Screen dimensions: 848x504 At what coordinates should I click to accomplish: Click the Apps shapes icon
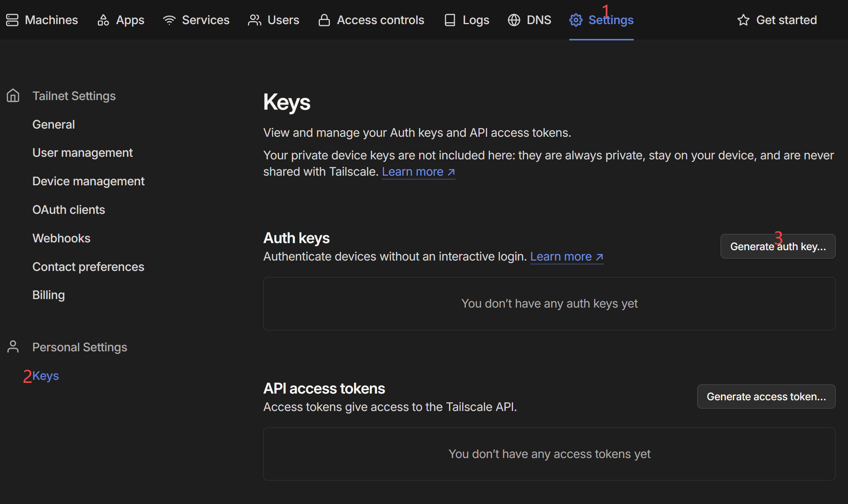pyautogui.click(x=103, y=20)
